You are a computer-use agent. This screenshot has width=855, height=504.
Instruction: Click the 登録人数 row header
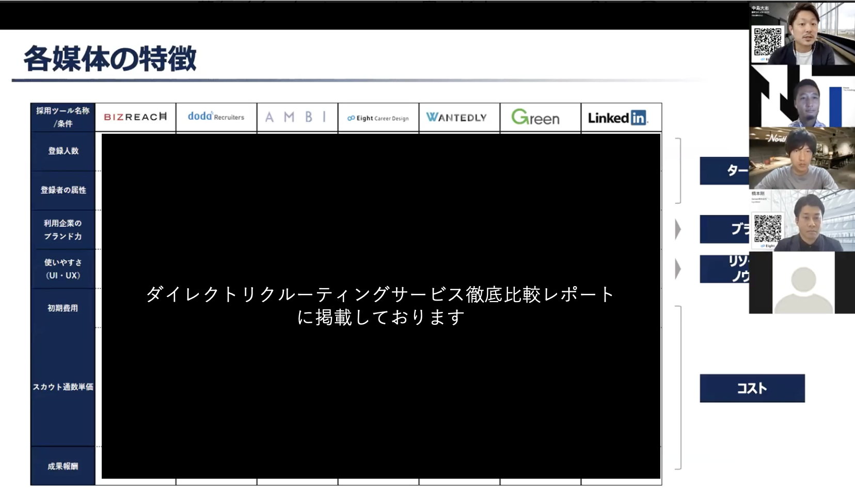63,151
